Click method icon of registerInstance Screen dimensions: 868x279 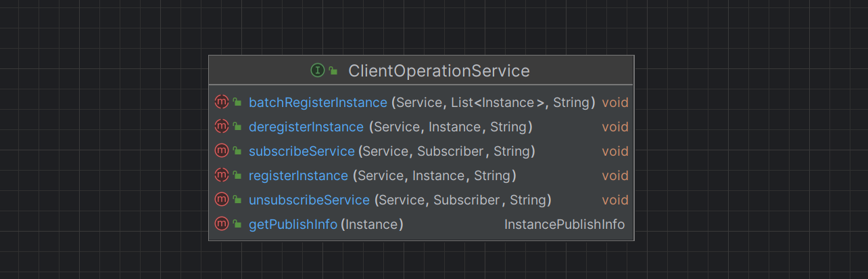[x=221, y=175]
